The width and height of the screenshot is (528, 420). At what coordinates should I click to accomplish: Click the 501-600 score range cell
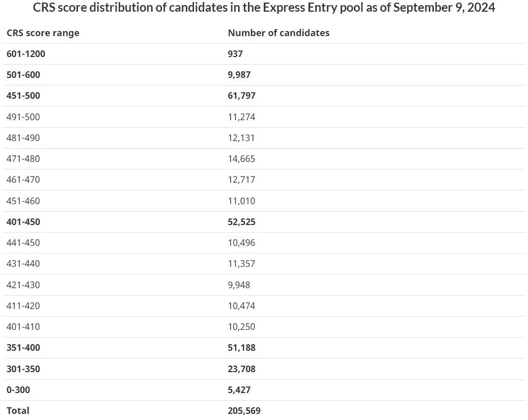click(x=23, y=75)
